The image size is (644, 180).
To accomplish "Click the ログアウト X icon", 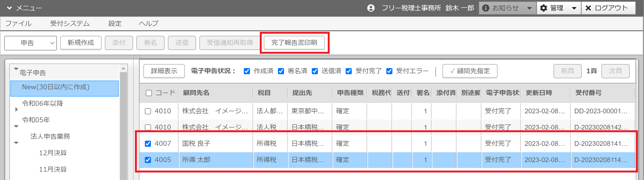I will click(x=588, y=8).
